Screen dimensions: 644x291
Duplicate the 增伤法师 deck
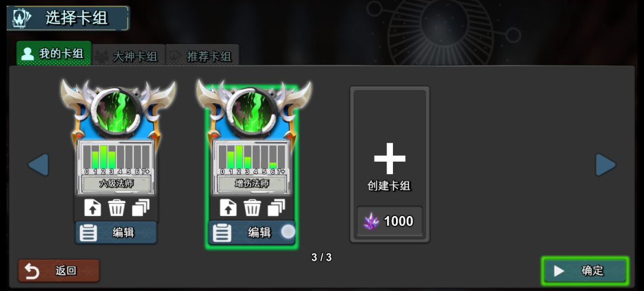(x=277, y=208)
